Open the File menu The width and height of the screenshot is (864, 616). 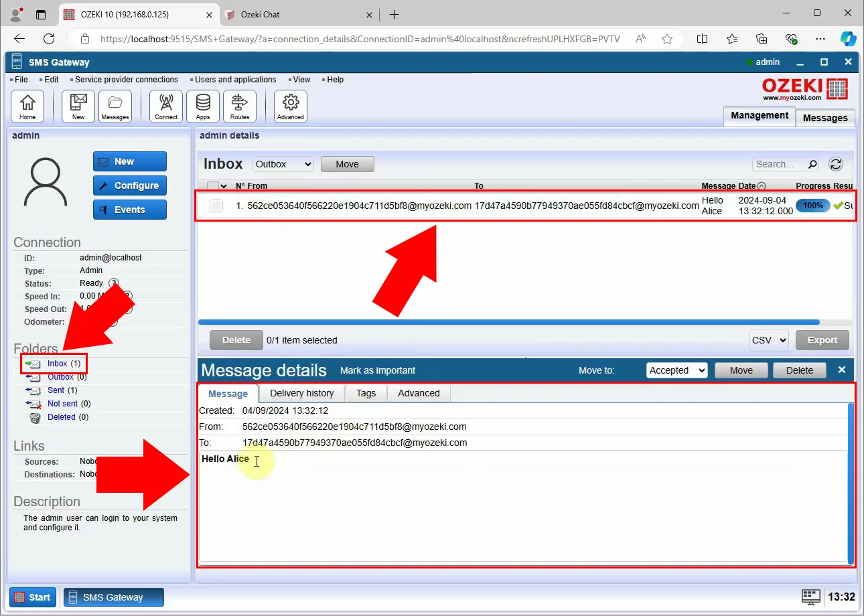(x=21, y=79)
